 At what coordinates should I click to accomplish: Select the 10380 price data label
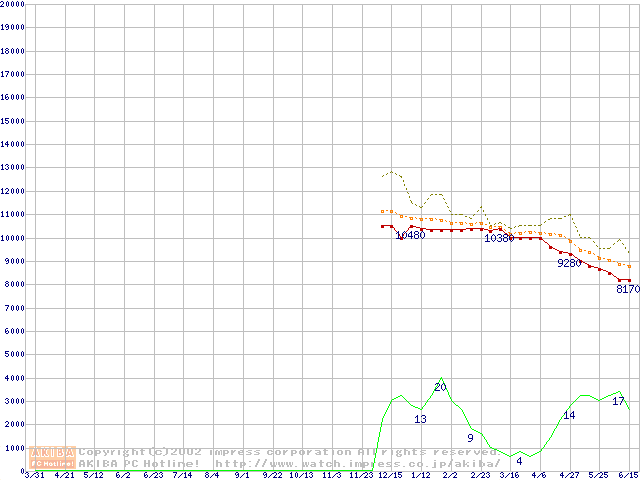[x=498, y=238]
